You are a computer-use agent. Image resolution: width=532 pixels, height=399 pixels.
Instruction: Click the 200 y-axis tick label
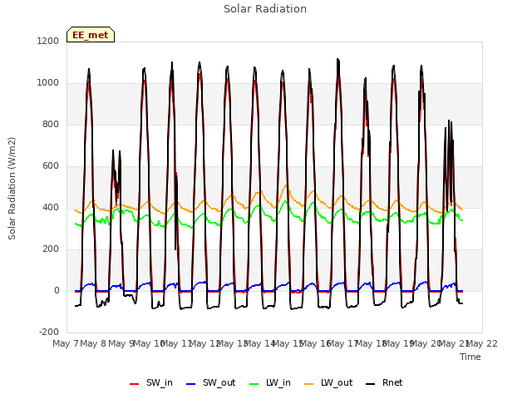(x=51, y=249)
